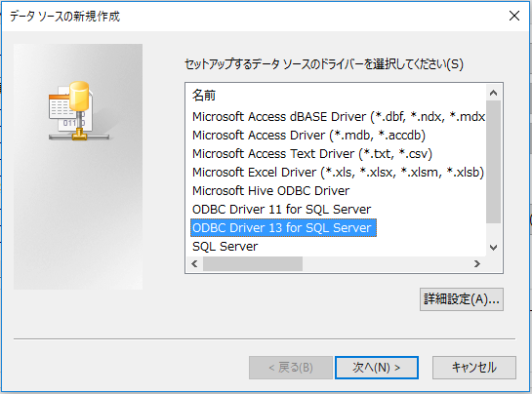Click the horizontal scroll left arrow
The height and width of the screenshot is (394, 532).
click(x=194, y=263)
